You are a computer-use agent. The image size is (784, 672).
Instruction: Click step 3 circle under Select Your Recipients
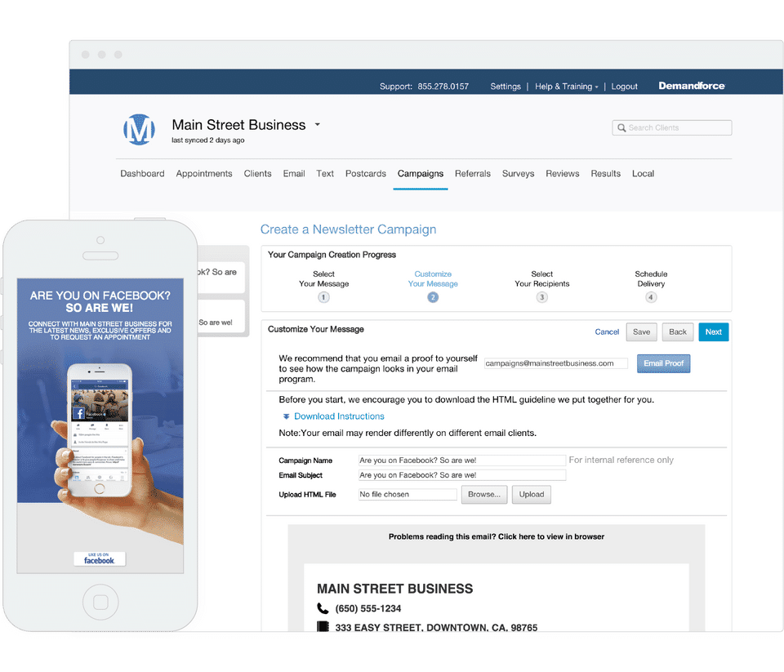coord(542,297)
